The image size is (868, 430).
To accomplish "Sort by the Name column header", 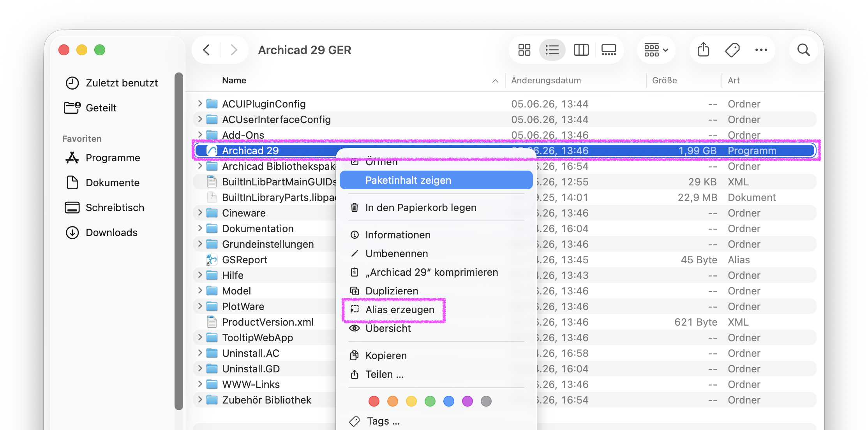I will (x=234, y=80).
